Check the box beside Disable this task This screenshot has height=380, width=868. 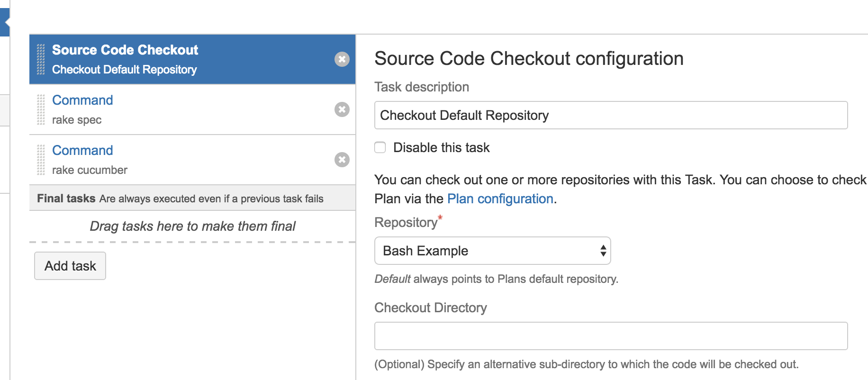pos(380,147)
